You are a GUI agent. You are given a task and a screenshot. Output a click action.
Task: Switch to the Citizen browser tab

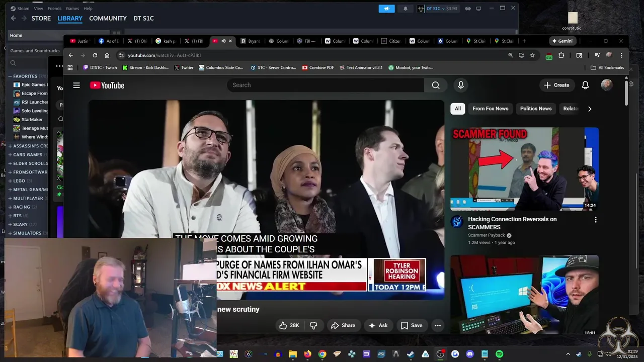click(x=391, y=41)
